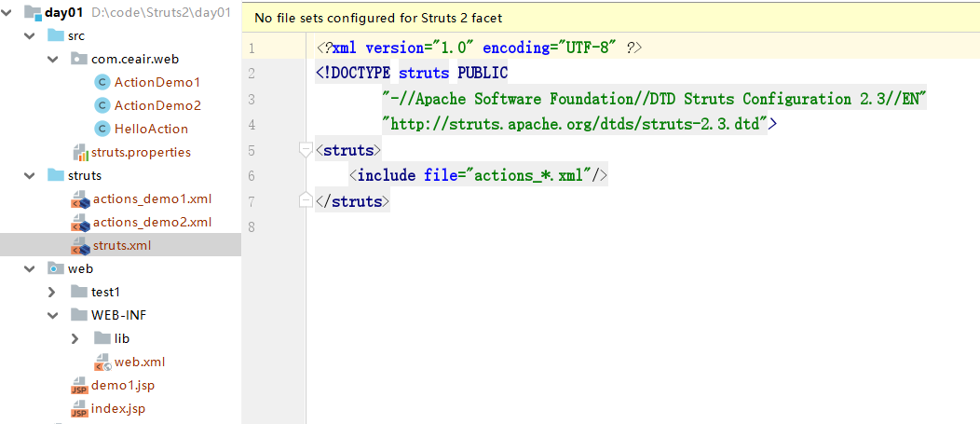The image size is (980, 424).
Task: Select ActionDemo2 in the project tree
Action: (157, 105)
